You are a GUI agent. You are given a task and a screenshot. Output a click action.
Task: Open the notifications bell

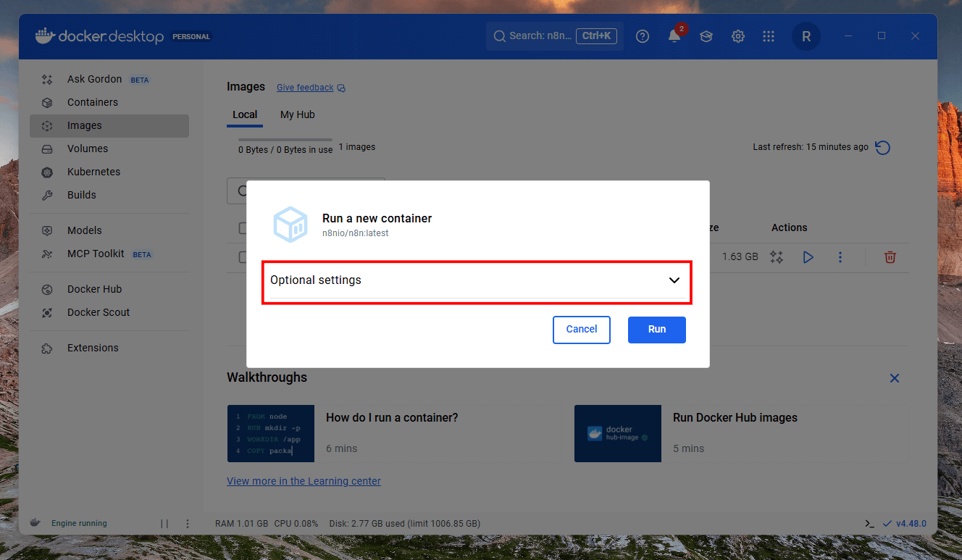tap(674, 36)
